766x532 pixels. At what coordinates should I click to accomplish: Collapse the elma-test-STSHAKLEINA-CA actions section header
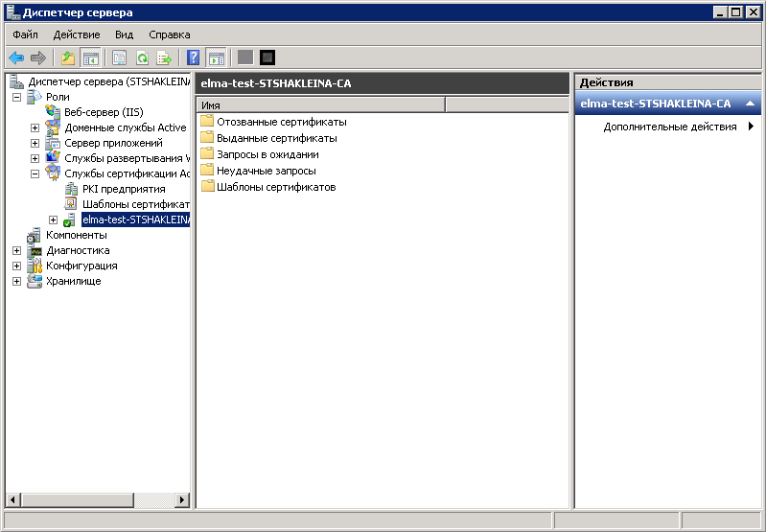pyautogui.click(x=752, y=104)
